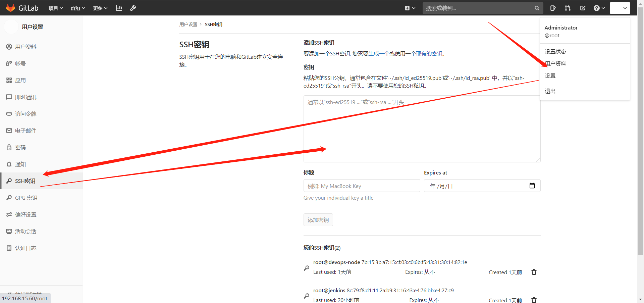Delete the root@devops-node SSH key
This screenshot has height=303, width=644.
click(x=534, y=272)
